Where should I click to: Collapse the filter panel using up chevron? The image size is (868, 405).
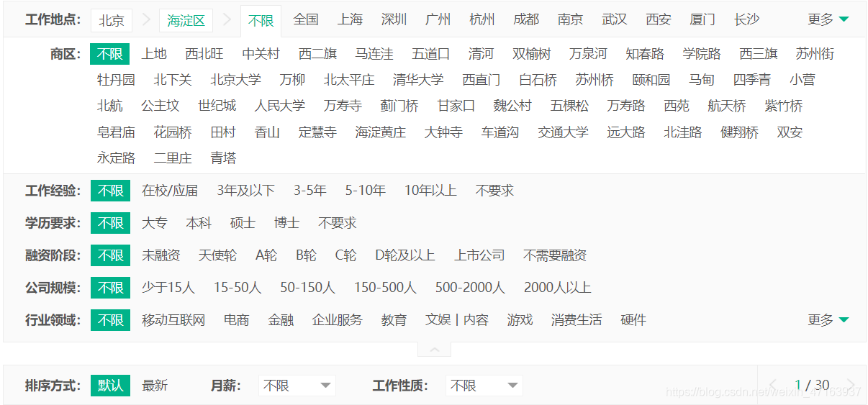click(435, 350)
